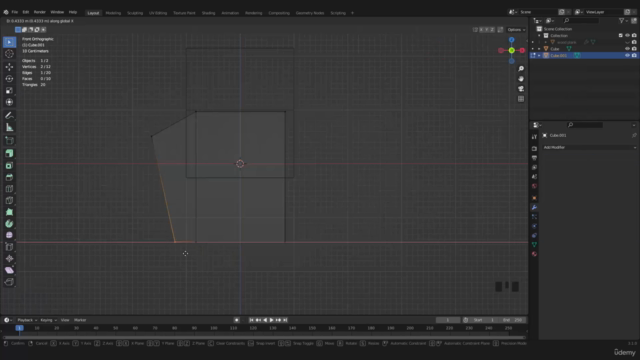
Task: Click the timeline horizontal scrollbar
Action: click(264, 338)
